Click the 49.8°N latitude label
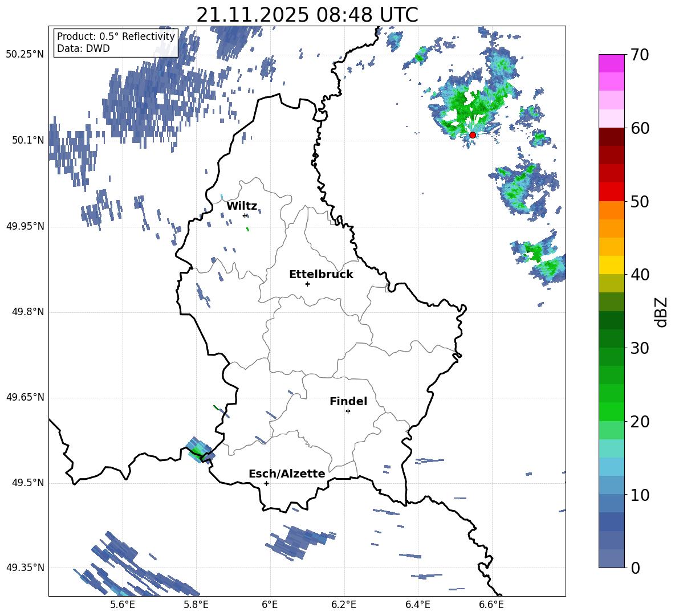 click(x=28, y=312)
